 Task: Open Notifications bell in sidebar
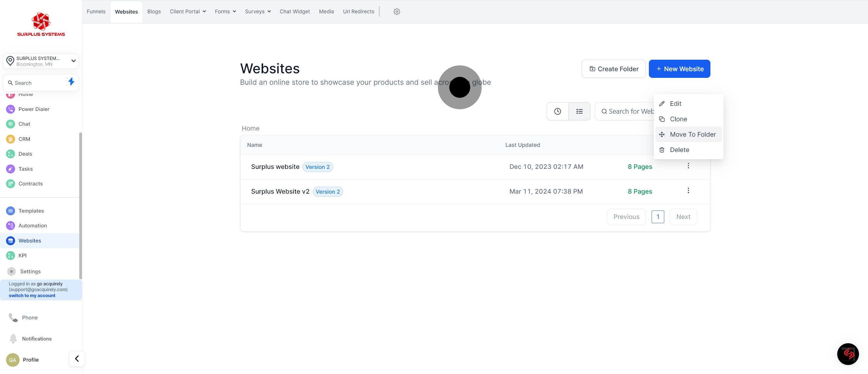(x=36, y=339)
